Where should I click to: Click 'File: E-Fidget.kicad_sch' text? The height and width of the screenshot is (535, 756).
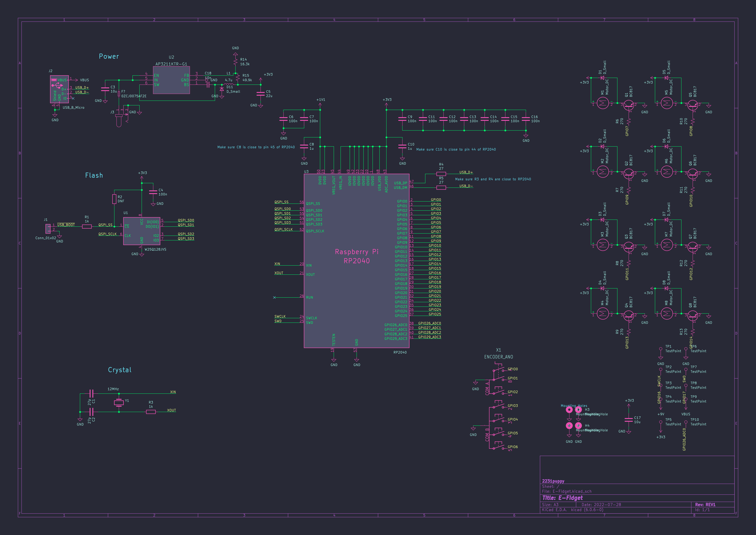pyautogui.click(x=567, y=491)
